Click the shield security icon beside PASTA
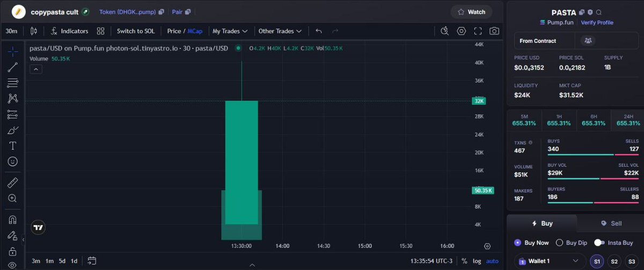Viewport: 644px width, 270px height. click(590, 12)
